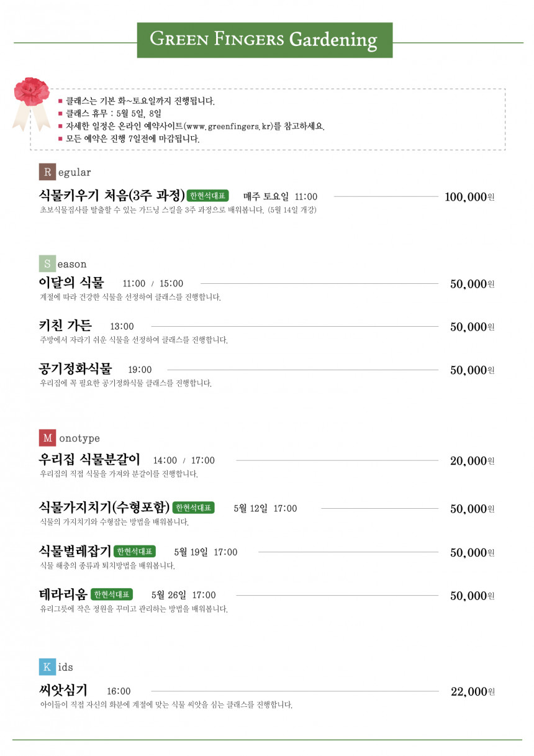Click the 한현석대표 badge next to 식물키우기 처음
This screenshot has width=534, height=756.
point(208,196)
